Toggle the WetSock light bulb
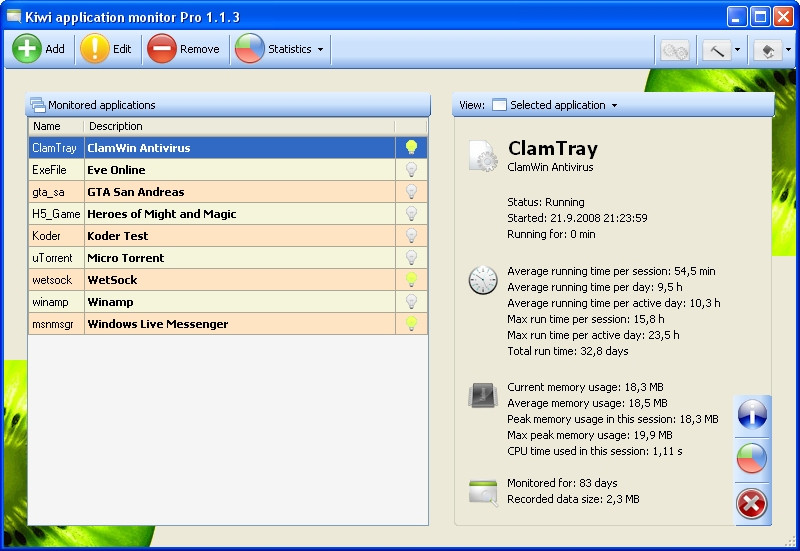This screenshot has width=800, height=551. 411,279
